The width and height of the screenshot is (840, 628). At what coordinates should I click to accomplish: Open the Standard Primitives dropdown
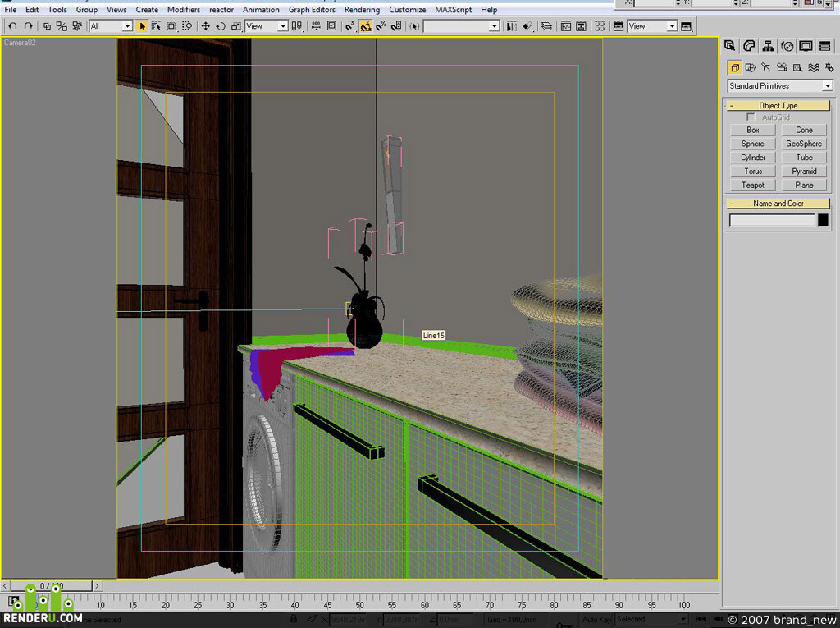[779, 86]
